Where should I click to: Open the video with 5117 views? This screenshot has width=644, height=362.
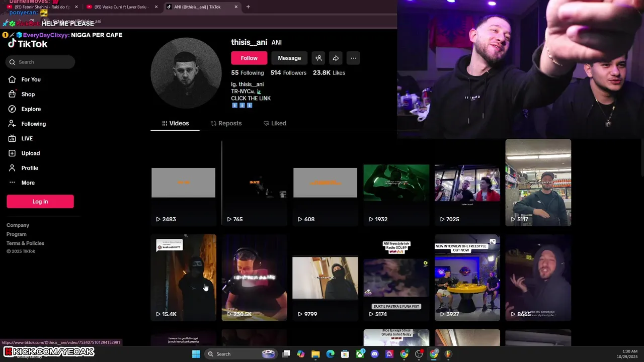(x=538, y=183)
